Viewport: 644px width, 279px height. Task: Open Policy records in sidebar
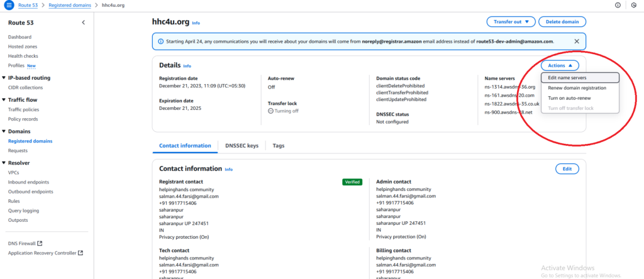tap(23, 119)
